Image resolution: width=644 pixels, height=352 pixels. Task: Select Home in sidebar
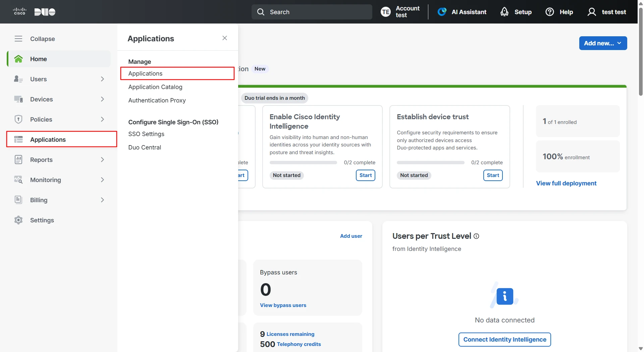59,59
